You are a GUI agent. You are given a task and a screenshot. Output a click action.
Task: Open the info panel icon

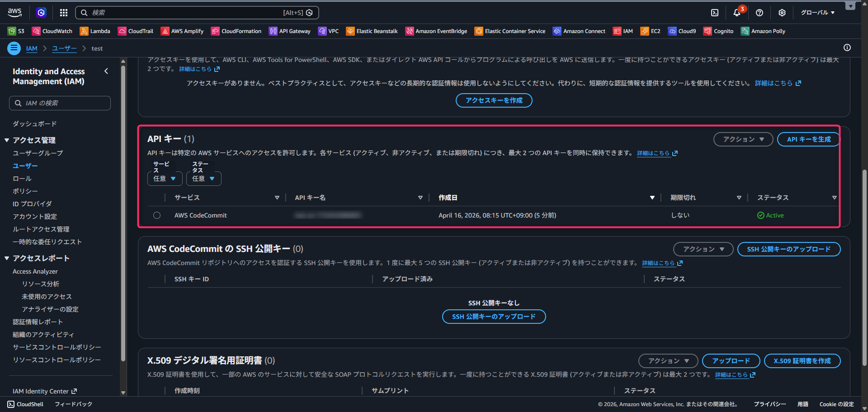(x=847, y=47)
